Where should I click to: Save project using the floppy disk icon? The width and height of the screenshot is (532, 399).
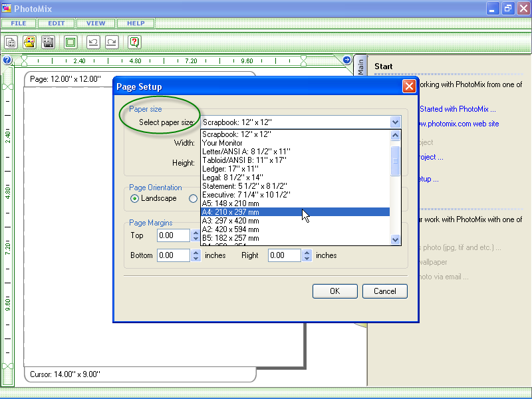coord(48,43)
